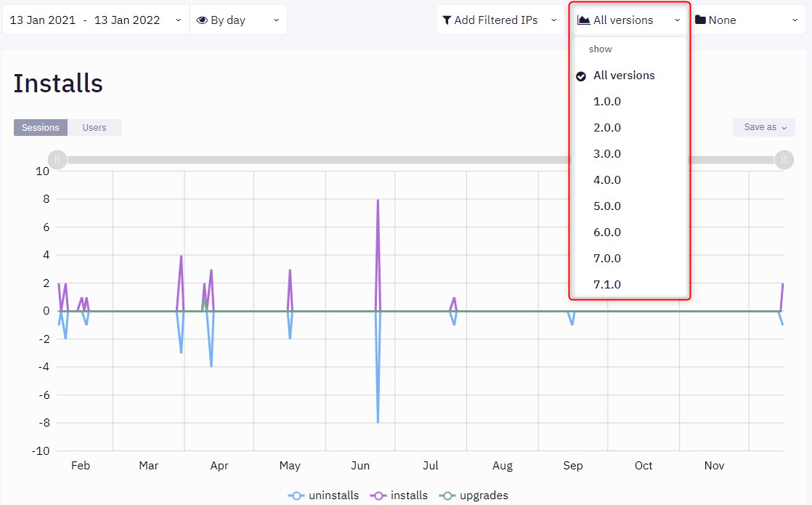Click the Nov label on the x-axis

pos(714,466)
